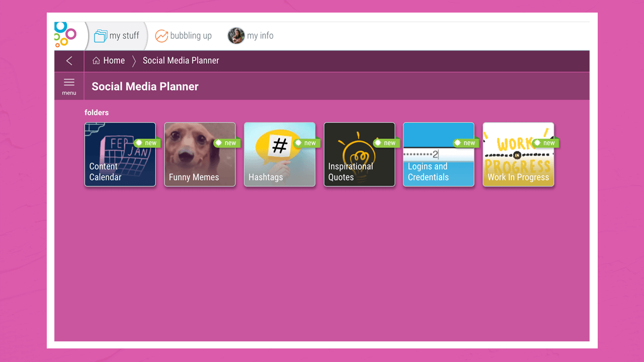Click the new badge on Hashtags

click(x=306, y=143)
